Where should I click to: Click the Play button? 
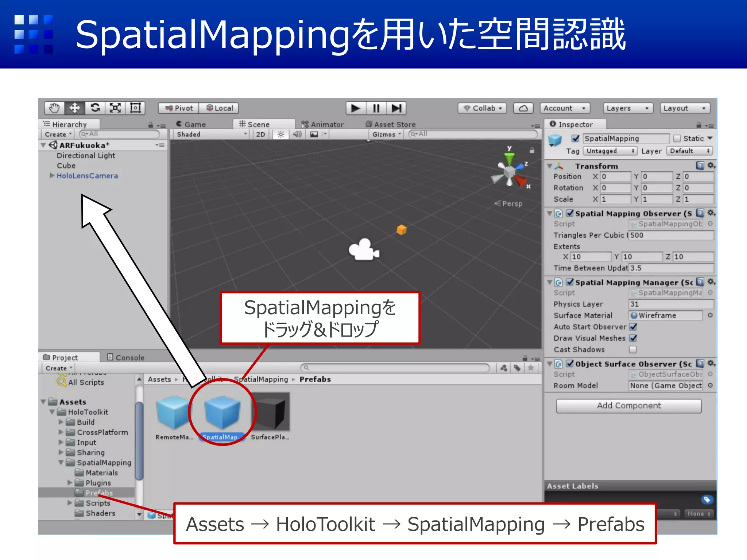(356, 108)
